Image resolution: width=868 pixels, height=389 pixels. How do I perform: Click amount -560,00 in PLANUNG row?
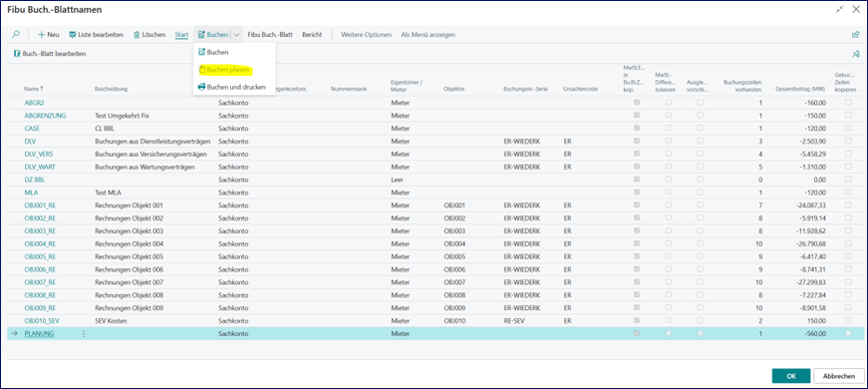(816, 333)
